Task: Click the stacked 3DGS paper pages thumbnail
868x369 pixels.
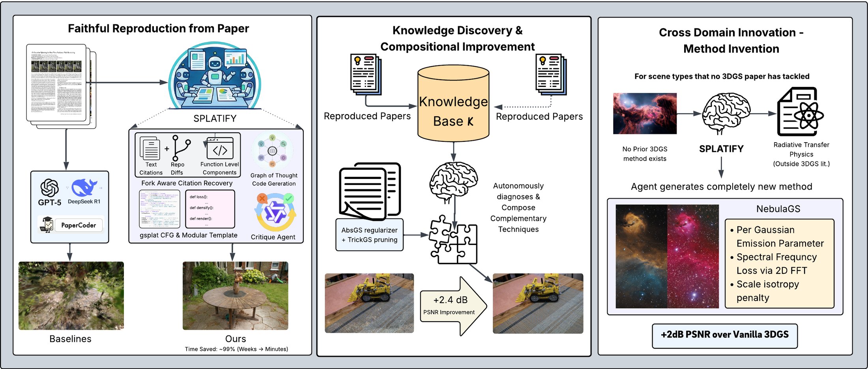Action: [x=61, y=86]
